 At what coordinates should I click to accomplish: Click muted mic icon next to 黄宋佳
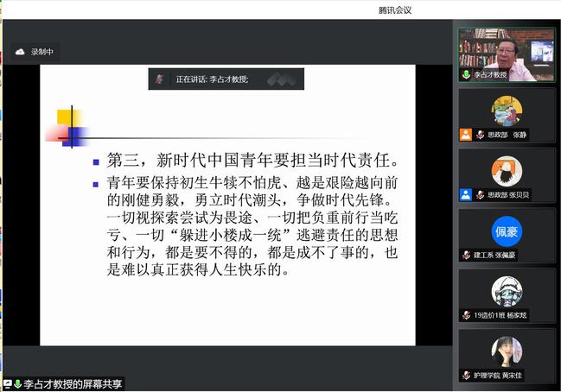click(x=466, y=376)
